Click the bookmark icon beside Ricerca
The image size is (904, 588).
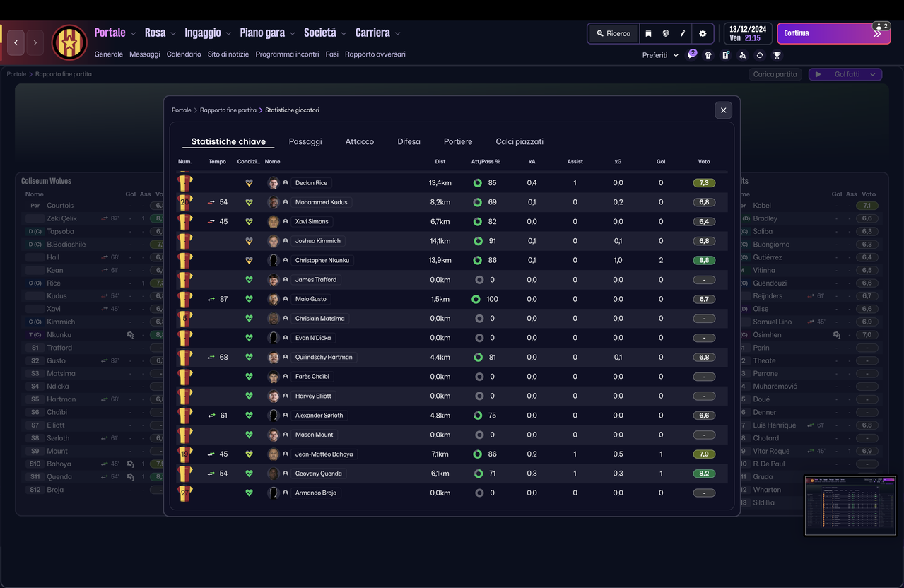click(x=648, y=33)
